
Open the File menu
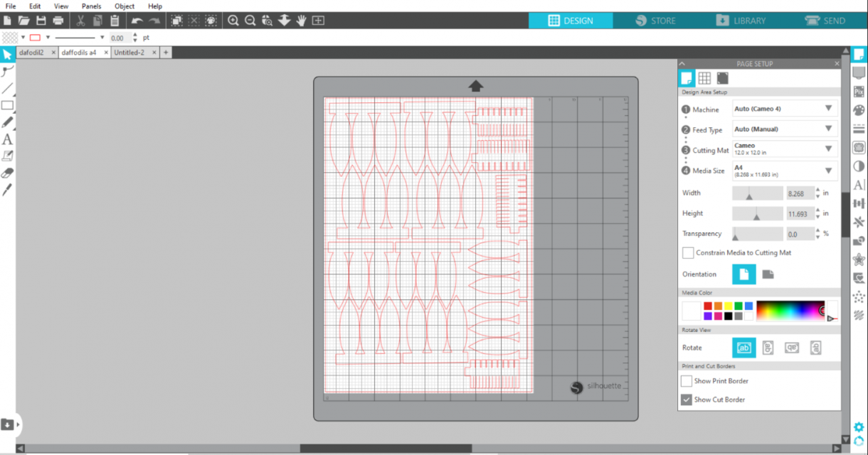pyautogui.click(x=10, y=6)
